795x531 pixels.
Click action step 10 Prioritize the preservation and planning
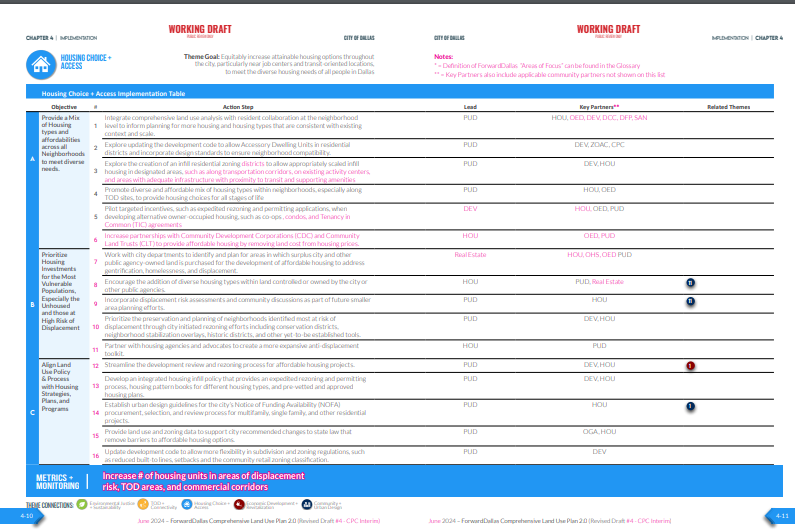point(232,327)
